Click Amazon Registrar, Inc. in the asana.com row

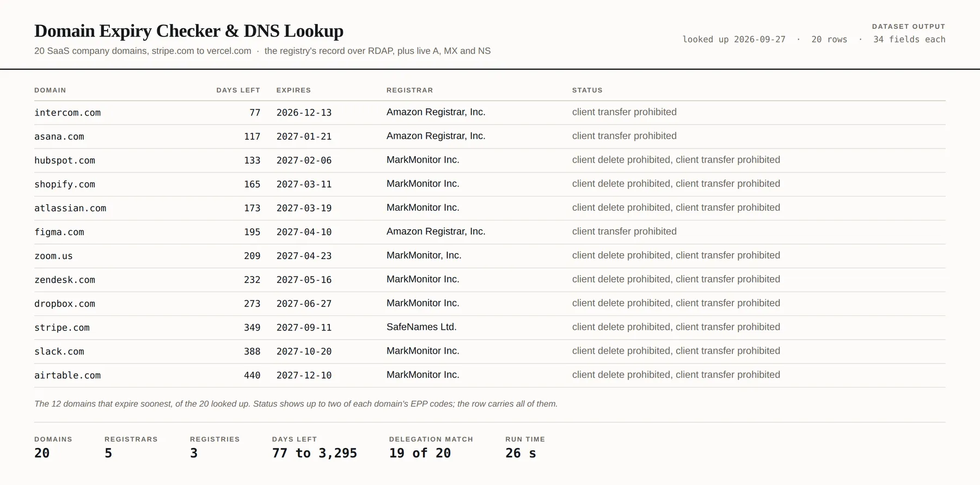pyautogui.click(x=436, y=136)
